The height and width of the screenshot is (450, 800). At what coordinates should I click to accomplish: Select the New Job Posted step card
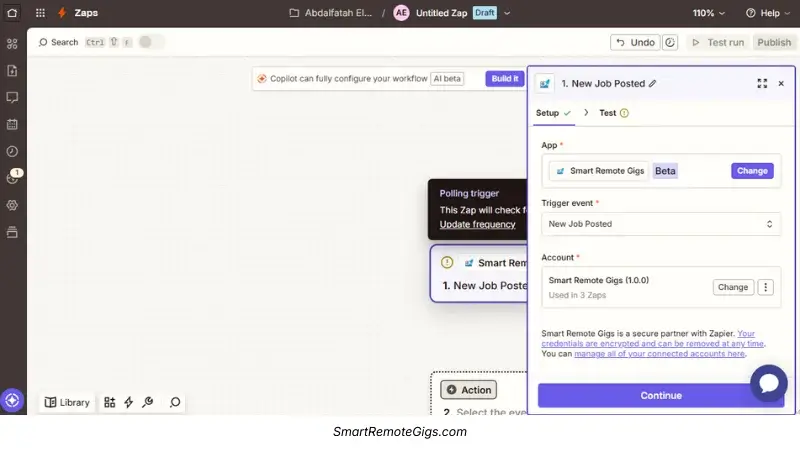click(479, 274)
